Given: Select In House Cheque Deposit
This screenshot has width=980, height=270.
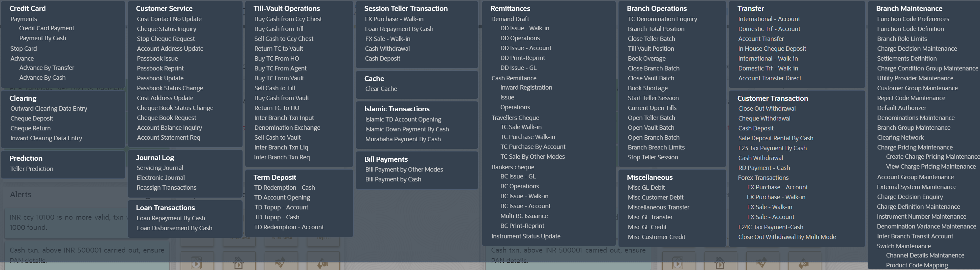Looking at the screenshot, I should (772, 49).
